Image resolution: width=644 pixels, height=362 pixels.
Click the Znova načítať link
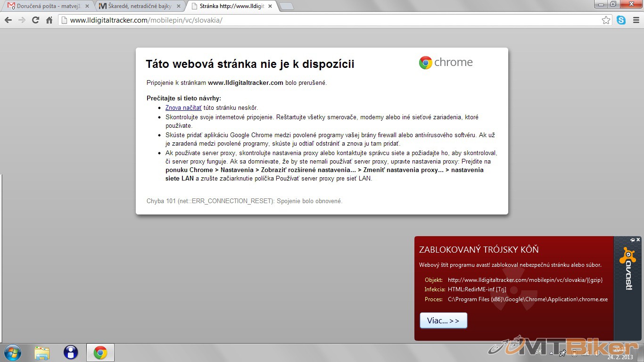point(183,108)
